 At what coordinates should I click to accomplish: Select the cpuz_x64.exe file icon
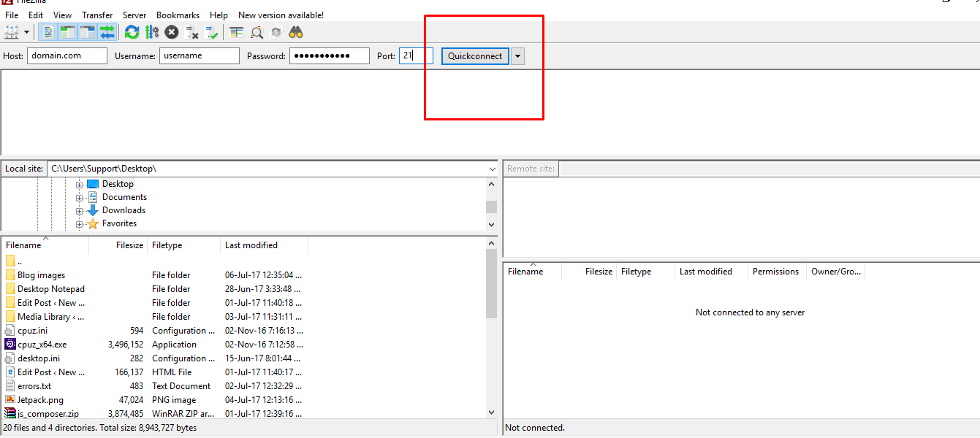point(10,345)
